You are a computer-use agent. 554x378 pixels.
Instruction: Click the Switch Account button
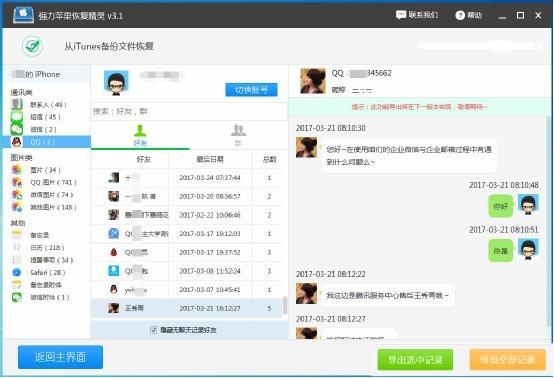252,90
